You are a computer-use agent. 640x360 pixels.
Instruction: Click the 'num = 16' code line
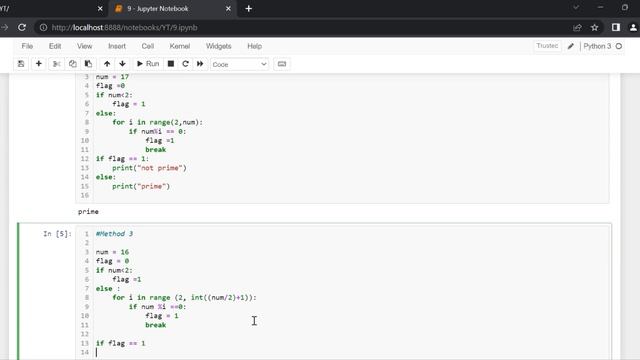(112, 252)
